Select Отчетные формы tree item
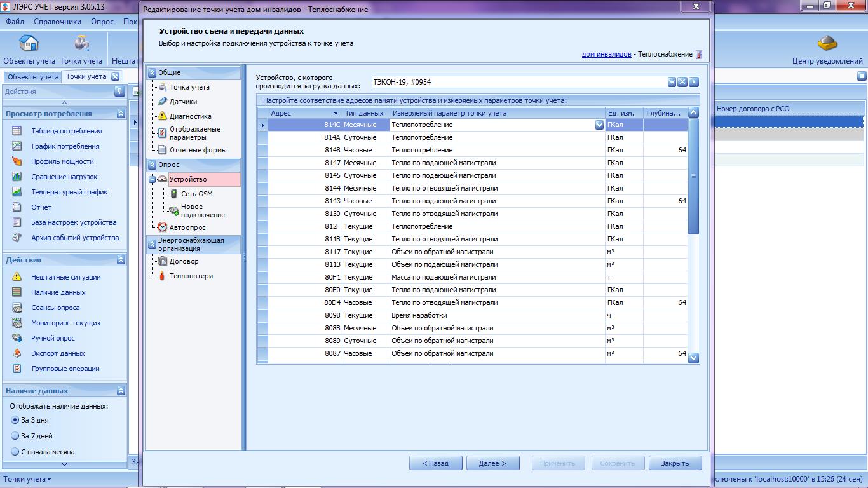The height and width of the screenshot is (488, 868). (x=198, y=150)
